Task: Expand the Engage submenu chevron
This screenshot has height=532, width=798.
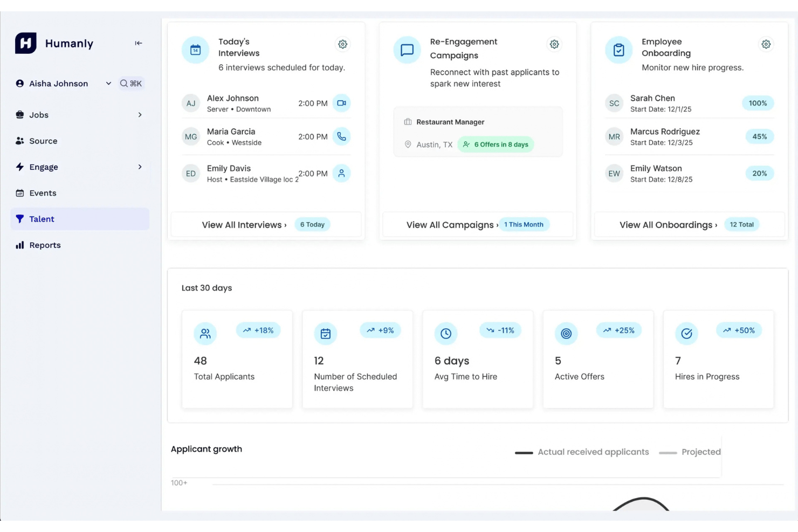Action: tap(140, 167)
